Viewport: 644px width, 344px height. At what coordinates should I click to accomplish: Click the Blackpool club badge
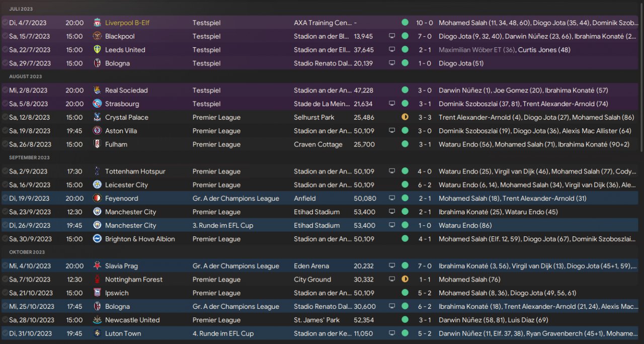tap(97, 36)
